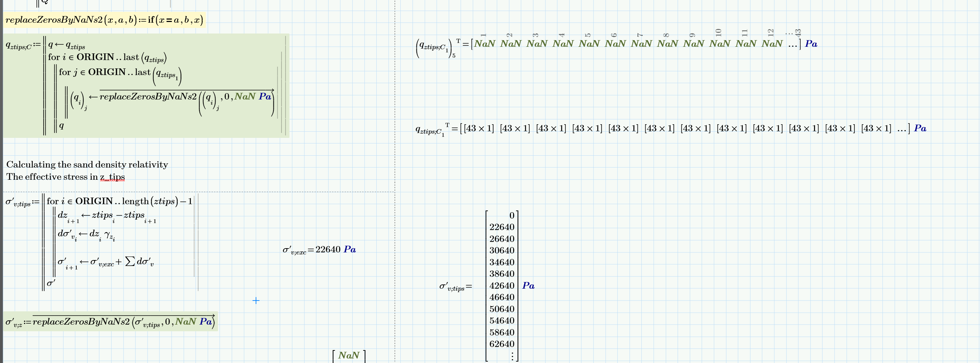This screenshot has height=363, width=980.
Task: Click the Pa unit label after NaN row
Action: [811, 44]
